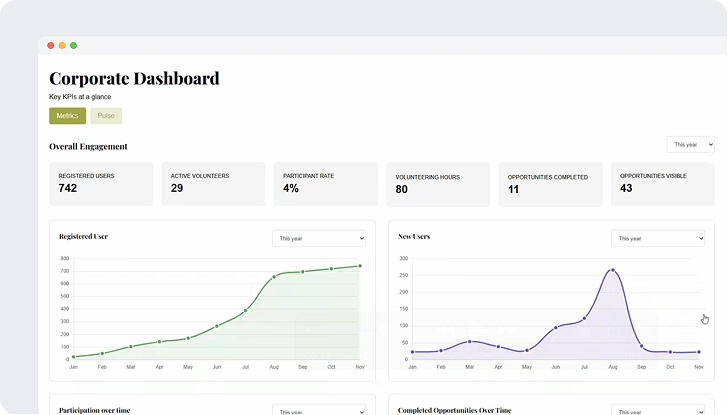The width and height of the screenshot is (728, 415).
Task: Click the Nov data point on Registered User chart
Action: click(x=360, y=266)
